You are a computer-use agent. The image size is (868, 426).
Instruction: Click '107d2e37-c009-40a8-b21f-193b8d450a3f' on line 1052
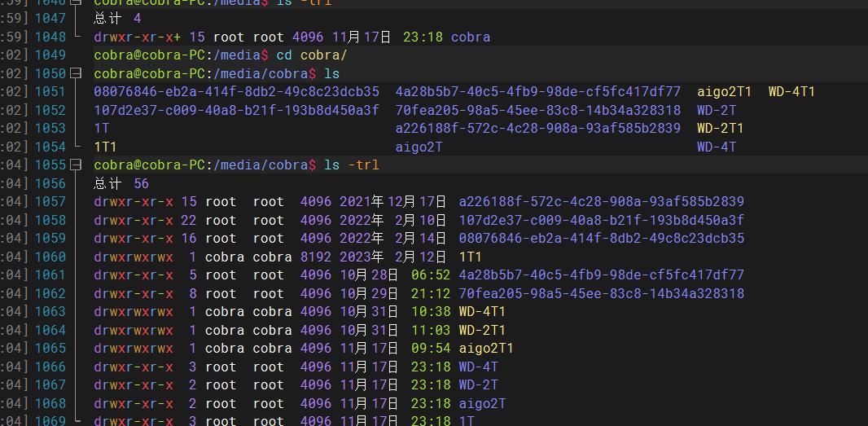point(236,110)
